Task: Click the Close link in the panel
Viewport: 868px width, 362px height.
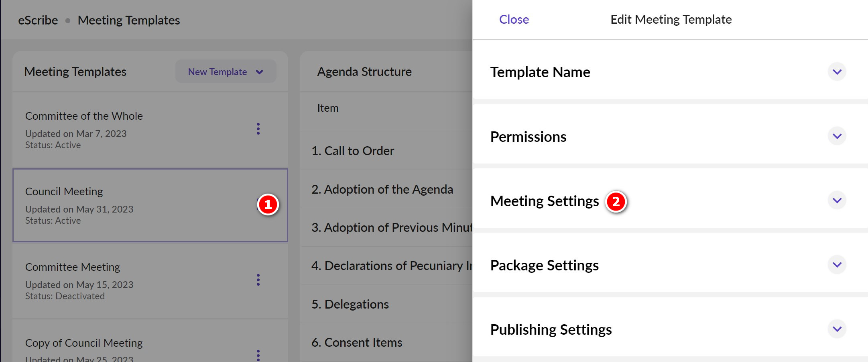Action: pyautogui.click(x=514, y=19)
